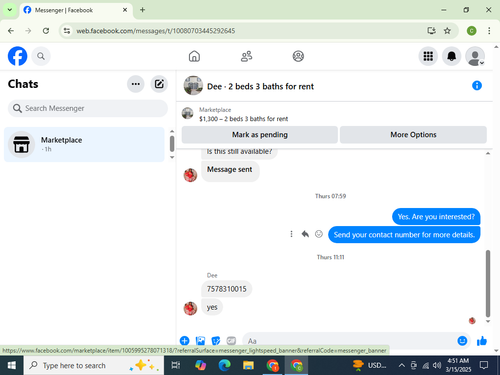
Task: Click chat list scrollbar down arrow
Action: click(x=172, y=157)
